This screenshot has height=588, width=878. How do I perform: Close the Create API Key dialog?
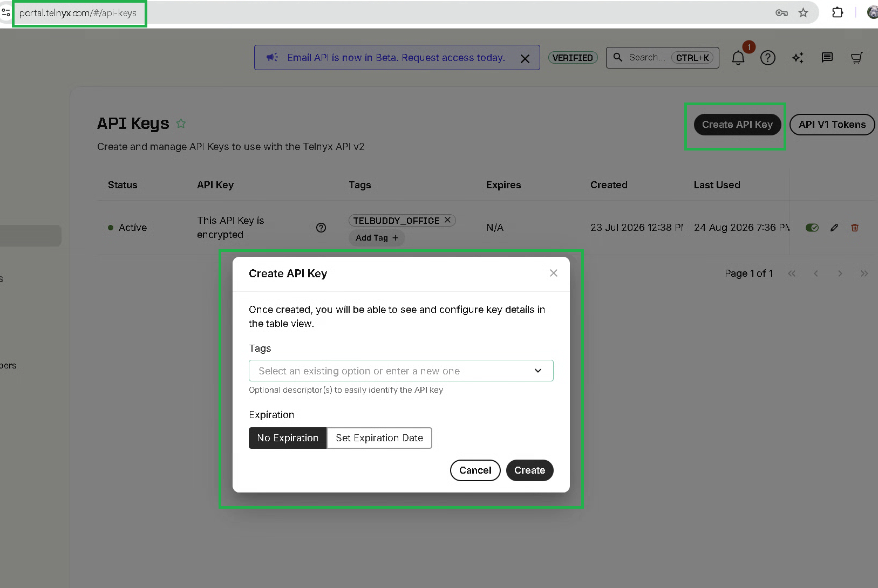coord(553,273)
